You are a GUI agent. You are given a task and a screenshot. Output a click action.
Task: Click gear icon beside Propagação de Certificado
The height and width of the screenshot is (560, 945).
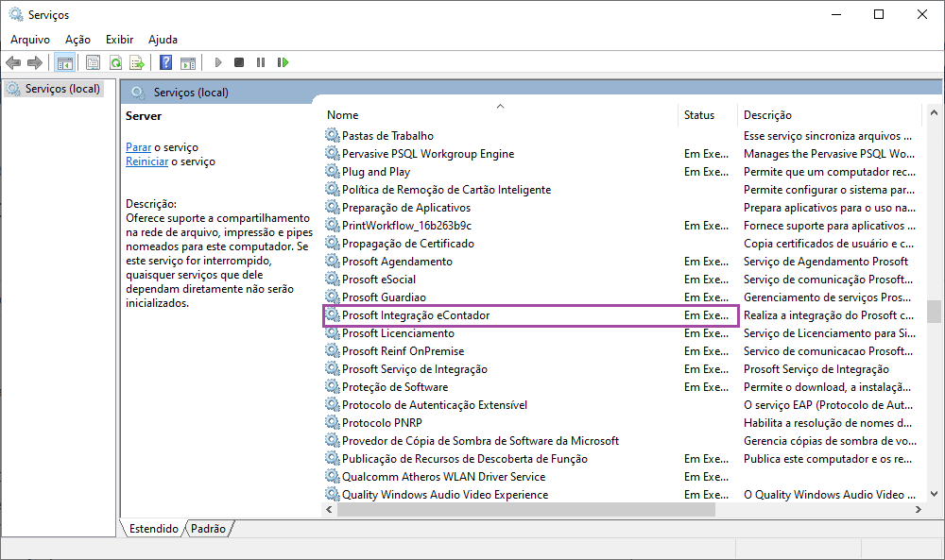(x=332, y=244)
